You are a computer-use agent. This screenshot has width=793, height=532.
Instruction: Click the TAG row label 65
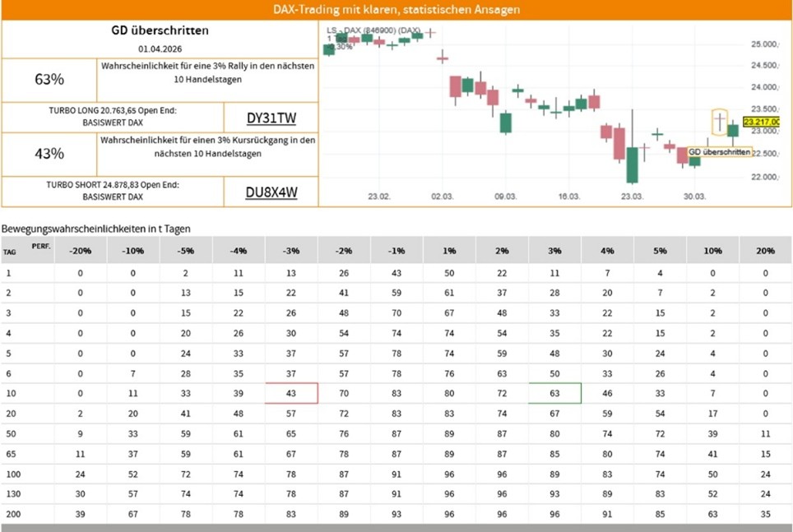coord(10,453)
